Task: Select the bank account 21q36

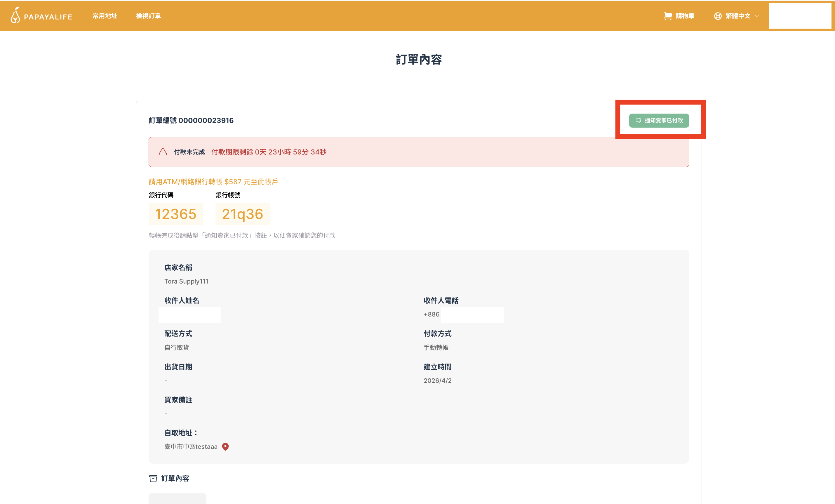Action: [x=242, y=214]
